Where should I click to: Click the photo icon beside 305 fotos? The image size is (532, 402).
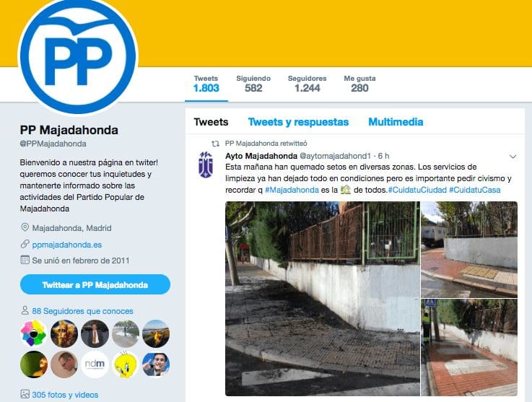click(25, 394)
